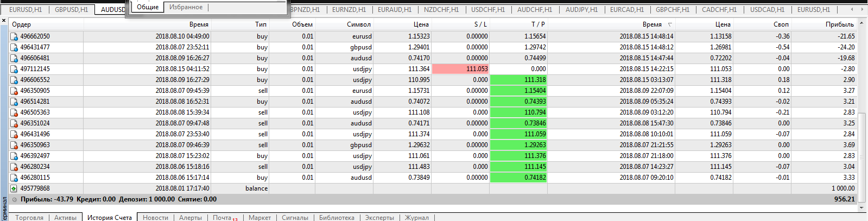Open the Торговля terminal tab

(x=29, y=217)
